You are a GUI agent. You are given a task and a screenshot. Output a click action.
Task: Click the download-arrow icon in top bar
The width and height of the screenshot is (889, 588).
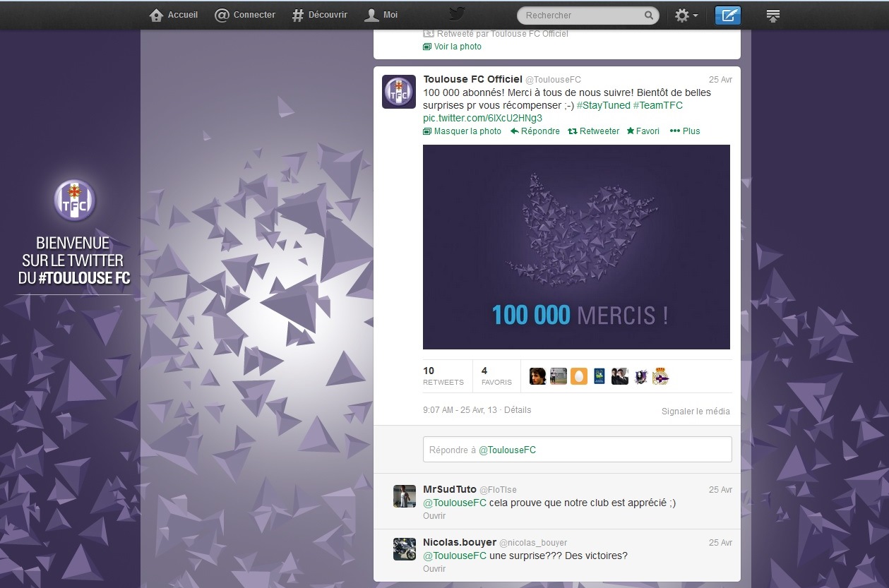click(772, 15)
